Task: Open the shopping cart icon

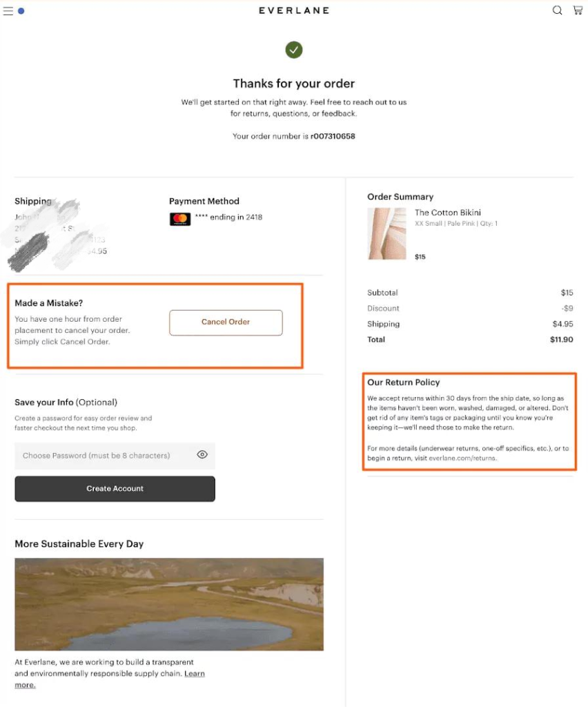Action: pyautogui.click(x=578, y=10)
